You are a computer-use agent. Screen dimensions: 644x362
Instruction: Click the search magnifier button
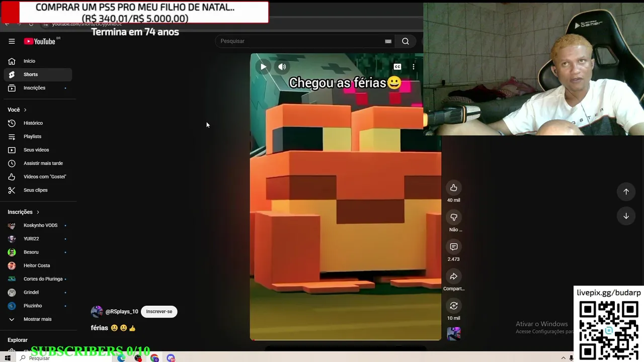pyautogui.click(x=406, y=41)
